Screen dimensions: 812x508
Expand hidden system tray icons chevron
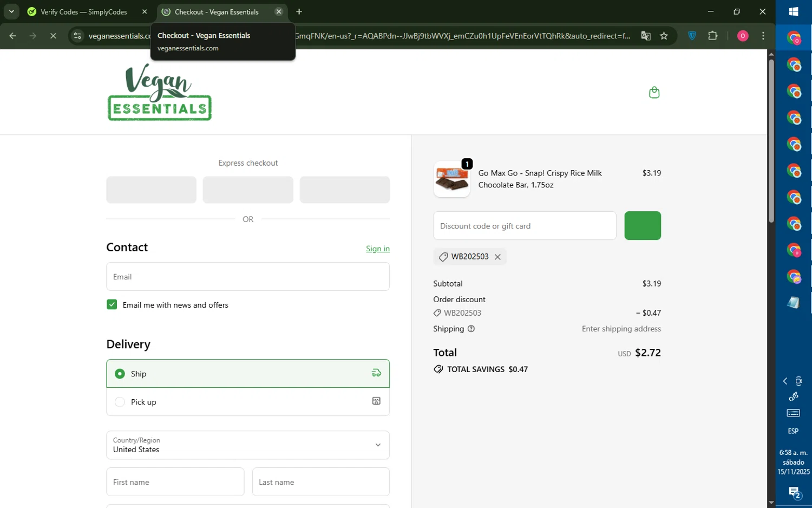coord(785,381)
